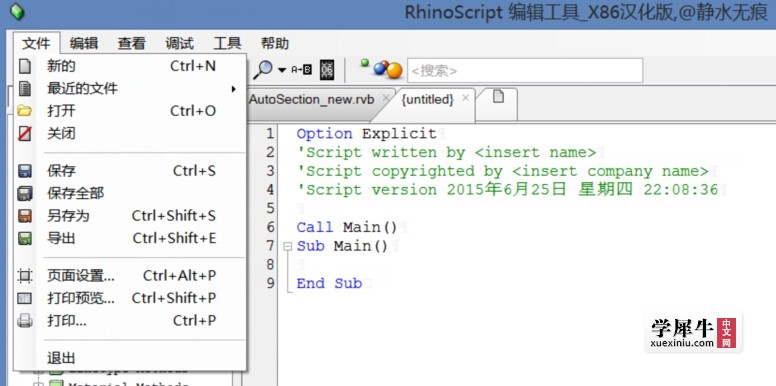Switch to the AutoSection_new.rvb tab
The image size is (776, 386).
(x=312, y=99)
